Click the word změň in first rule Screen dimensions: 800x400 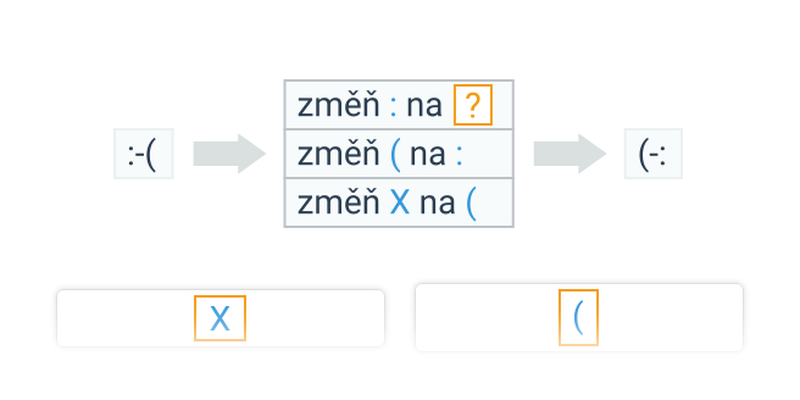(x=339, y=106)
